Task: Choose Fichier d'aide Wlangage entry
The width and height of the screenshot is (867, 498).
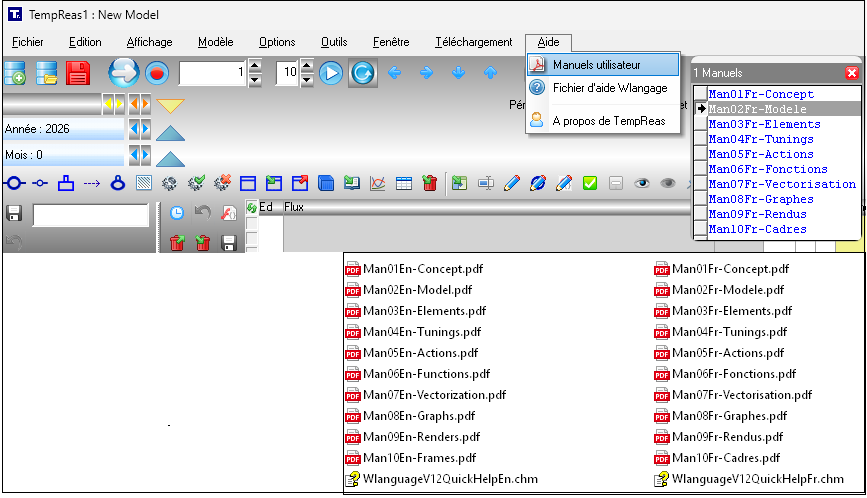Action: click(x=603, y=88)
